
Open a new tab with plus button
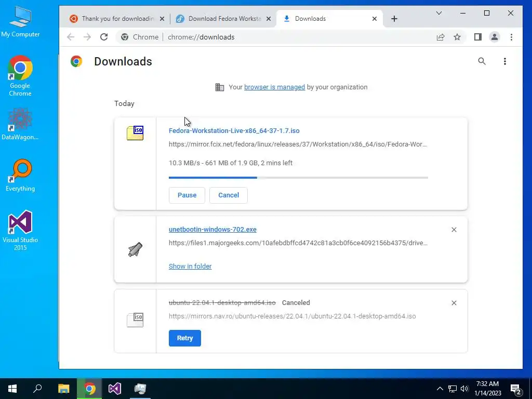coord(394,19)
